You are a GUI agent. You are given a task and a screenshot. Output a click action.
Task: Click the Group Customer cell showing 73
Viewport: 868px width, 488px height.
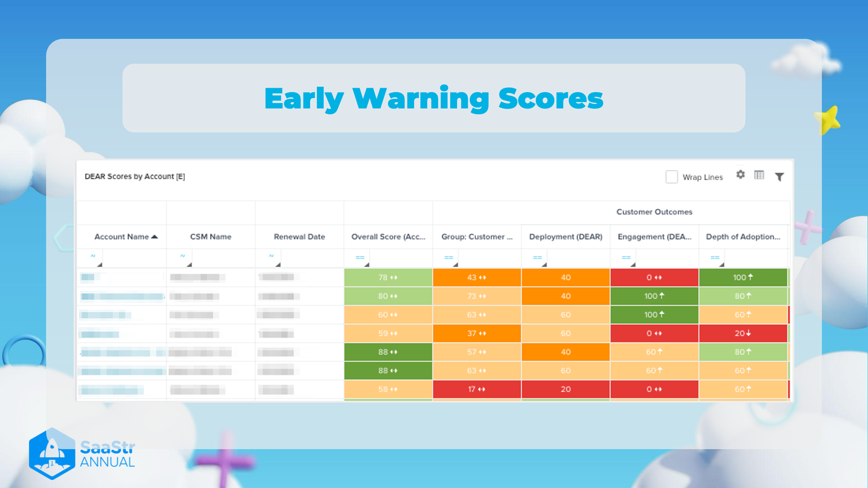click(477, 296)
